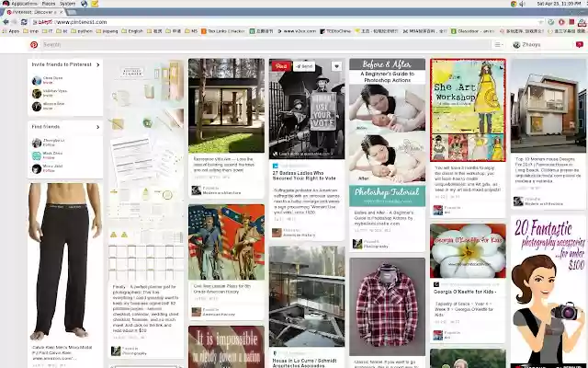This screenshot has width=588, height=368.
Task: Reload the page with the refresh icon
Action: (x=25, y=22)
